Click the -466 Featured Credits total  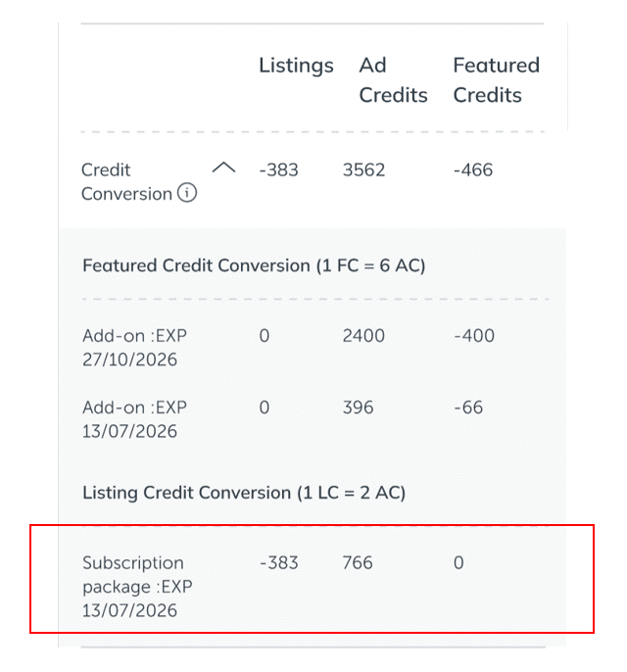(472, 169)
